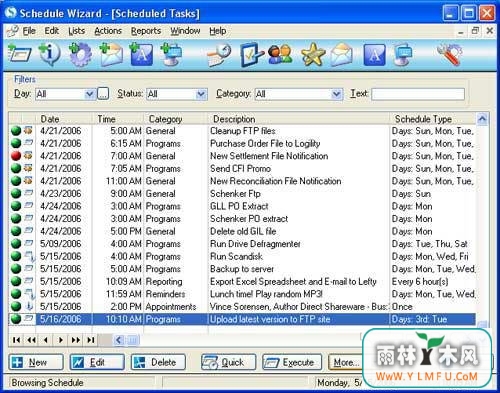This screenshot has height=393, width=500.
Task: Select the "Purchase Order File to Logility" row
Action: [x=242, y=143]
